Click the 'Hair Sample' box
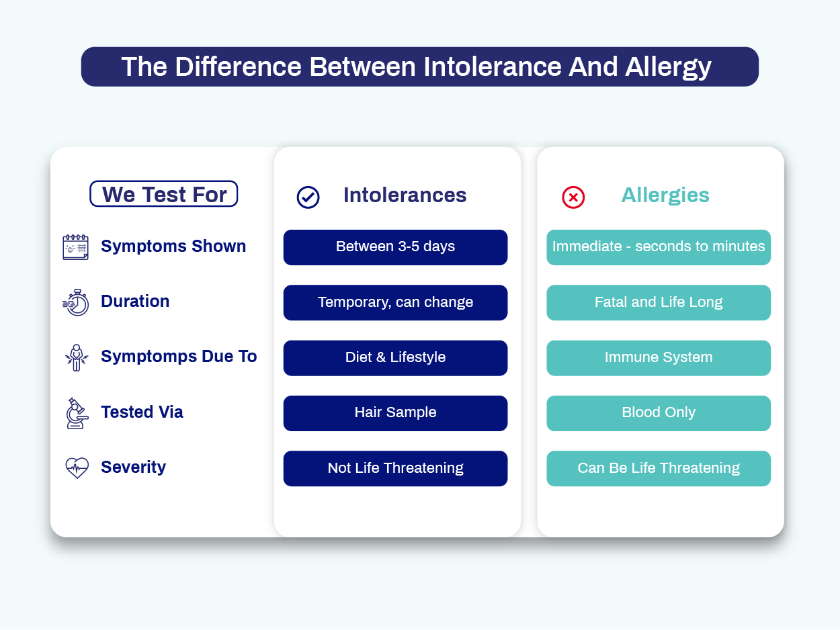 tap(395, 412)
